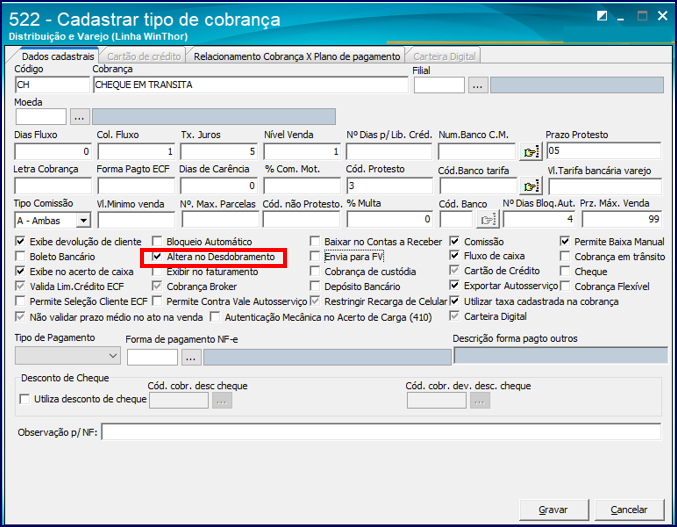Focus Vl.Tarifa bancária varejo field

605,187
